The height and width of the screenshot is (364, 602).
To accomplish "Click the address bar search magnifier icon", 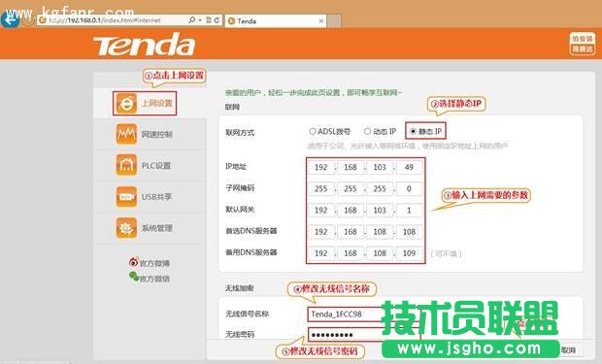I will click(192, 20).
